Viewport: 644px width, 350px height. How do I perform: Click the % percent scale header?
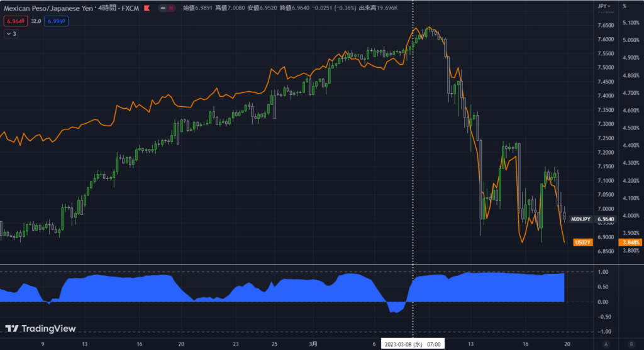click(624, 6)
